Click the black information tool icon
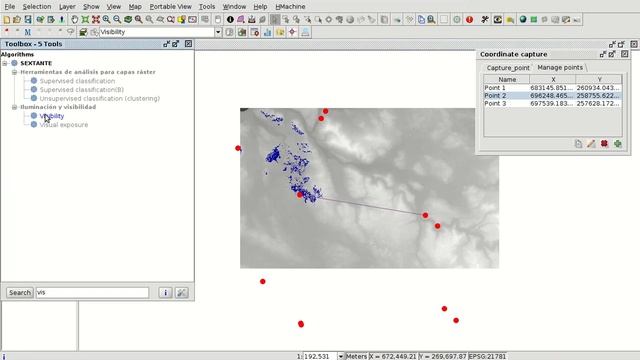Image resolution: width=640 pixels, height=360 pixels. [x=230, y=19]
